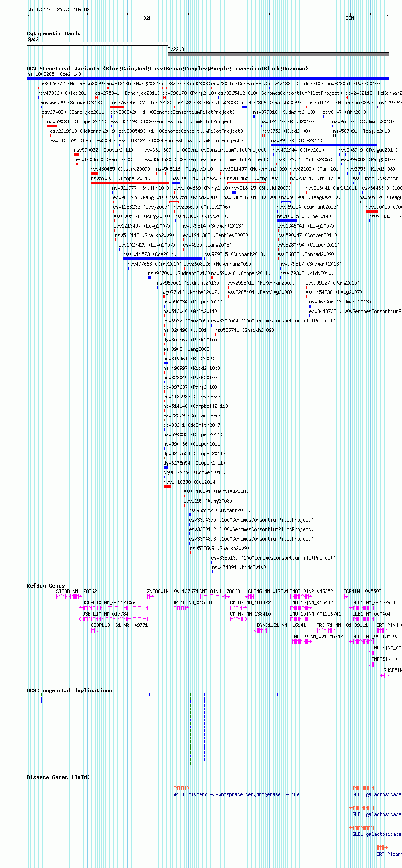Open variant nsv590031 (Cooper2011)
The image size is (402, 868).
pos(77,121)
